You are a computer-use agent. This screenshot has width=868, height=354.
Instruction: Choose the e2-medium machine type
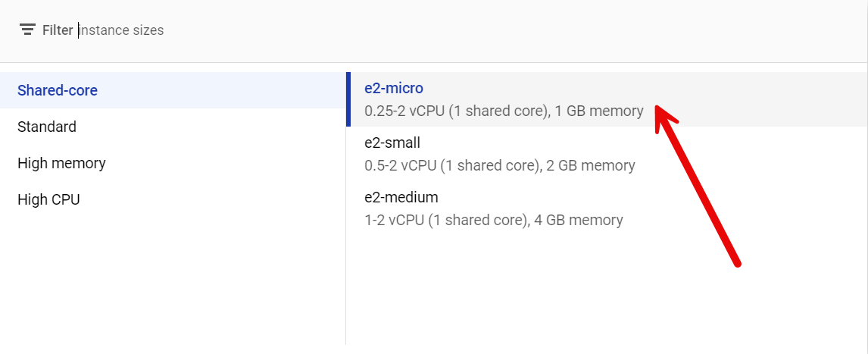point(607,208)
